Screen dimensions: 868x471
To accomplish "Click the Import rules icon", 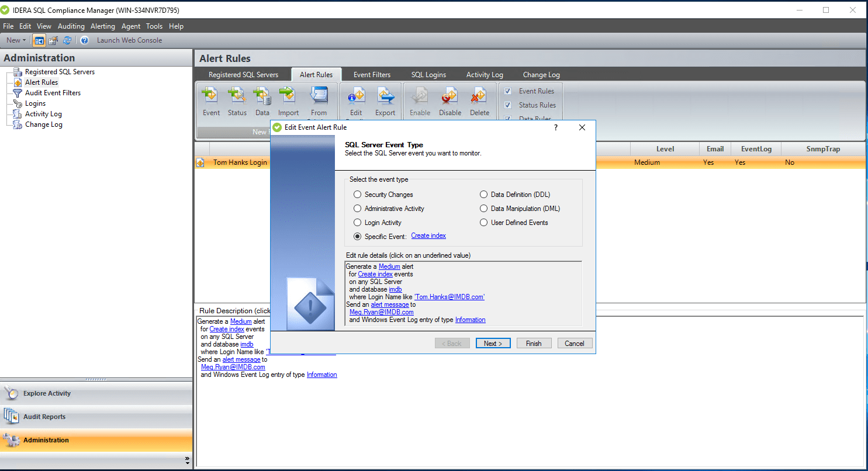I will click(288, 95).
